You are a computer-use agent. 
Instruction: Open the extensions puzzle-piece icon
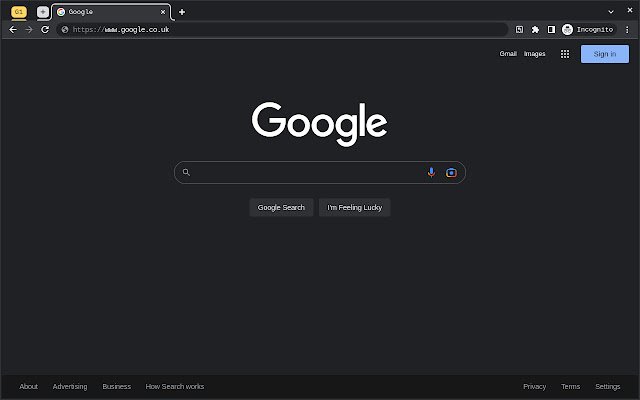pyautogui.click(x=535, y=29)
